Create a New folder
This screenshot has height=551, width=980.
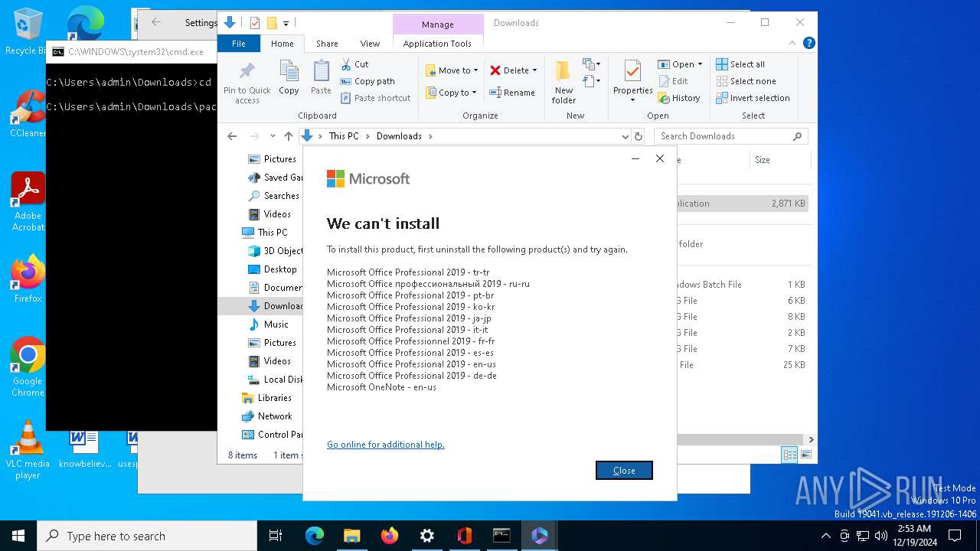click(563, 83)
